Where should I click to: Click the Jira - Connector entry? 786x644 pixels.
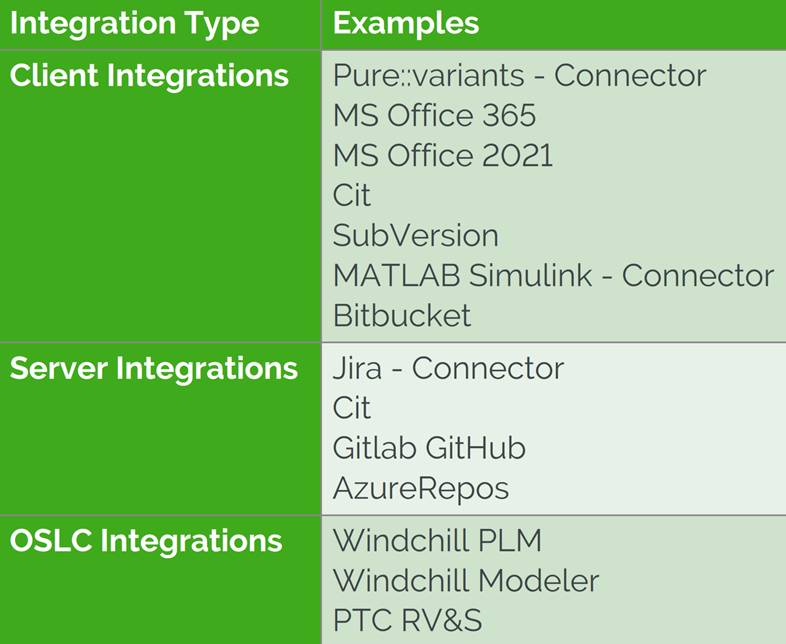448,368
